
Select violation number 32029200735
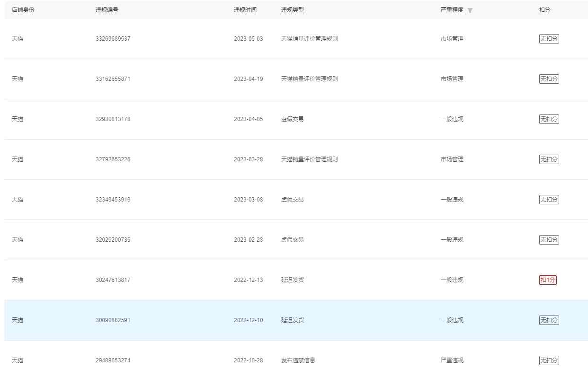tap(113, 240)
